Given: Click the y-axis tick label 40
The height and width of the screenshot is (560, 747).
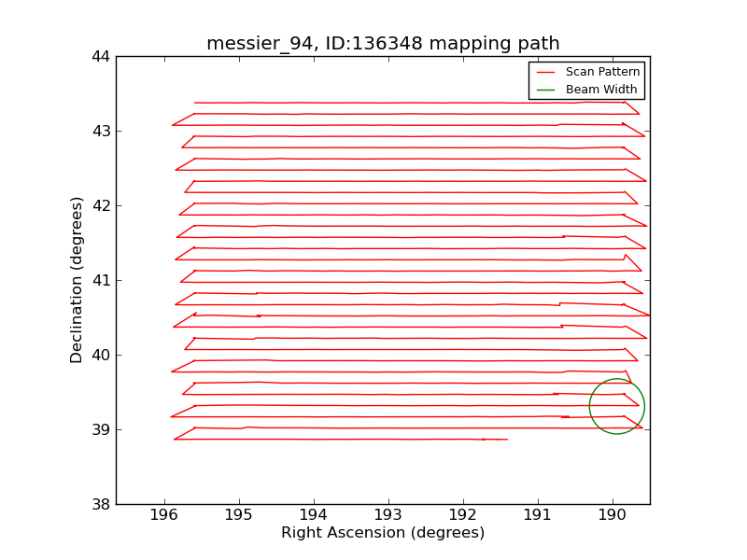Looking at the screenshot, I should point(101,356).
